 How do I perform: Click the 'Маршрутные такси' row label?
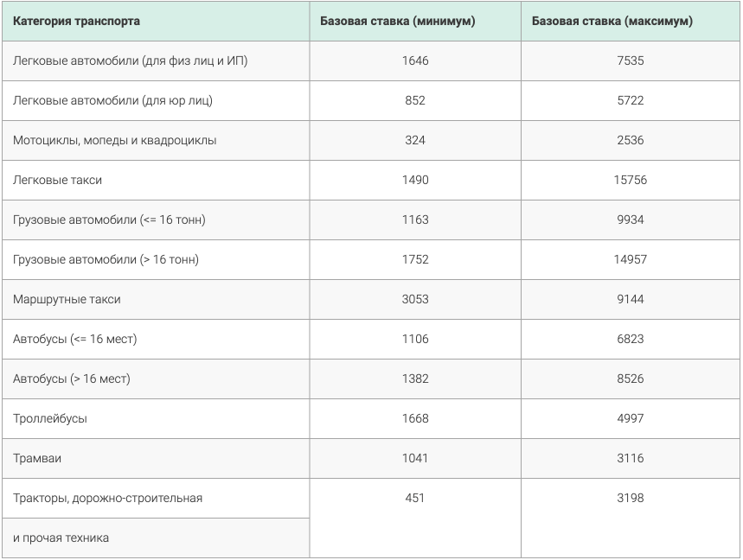(156, 299)
